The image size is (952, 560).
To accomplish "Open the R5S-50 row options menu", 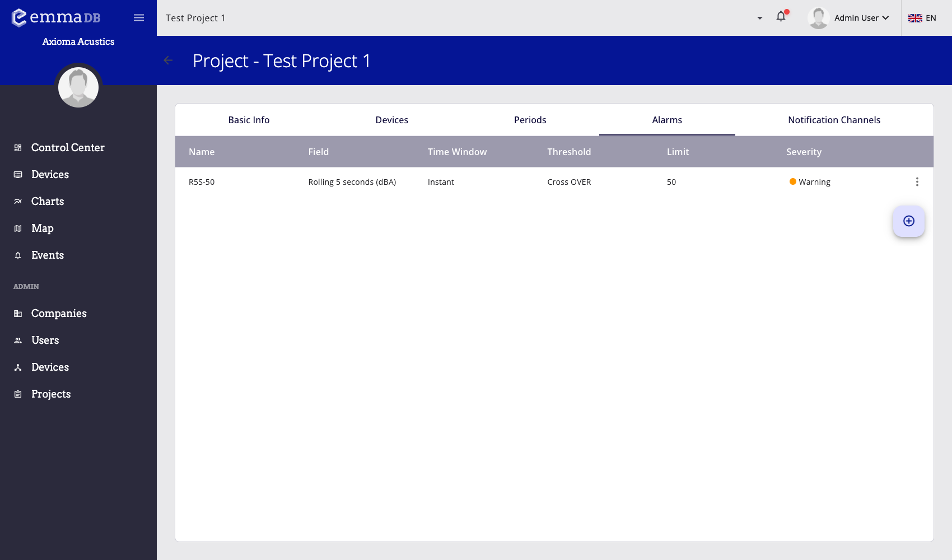I will [917, 182].
